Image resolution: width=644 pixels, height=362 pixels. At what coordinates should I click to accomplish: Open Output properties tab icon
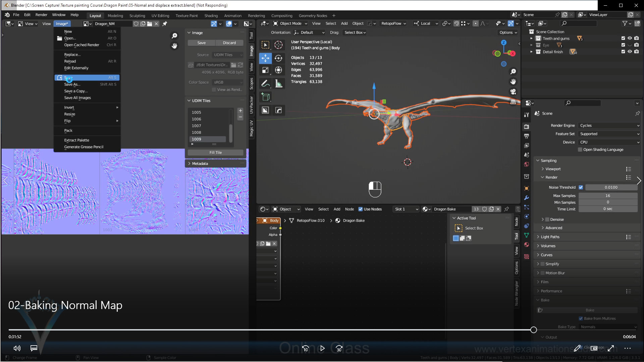click(x=527, y=136)
